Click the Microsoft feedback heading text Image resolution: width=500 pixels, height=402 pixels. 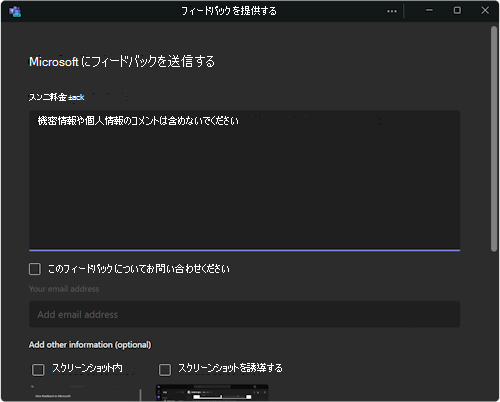[122, 62]
